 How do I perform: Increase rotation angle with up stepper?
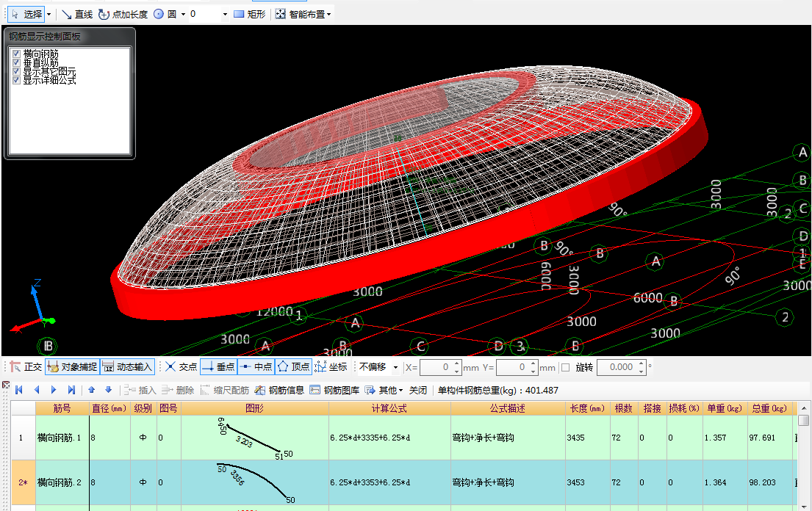click(x=641, y=363)
